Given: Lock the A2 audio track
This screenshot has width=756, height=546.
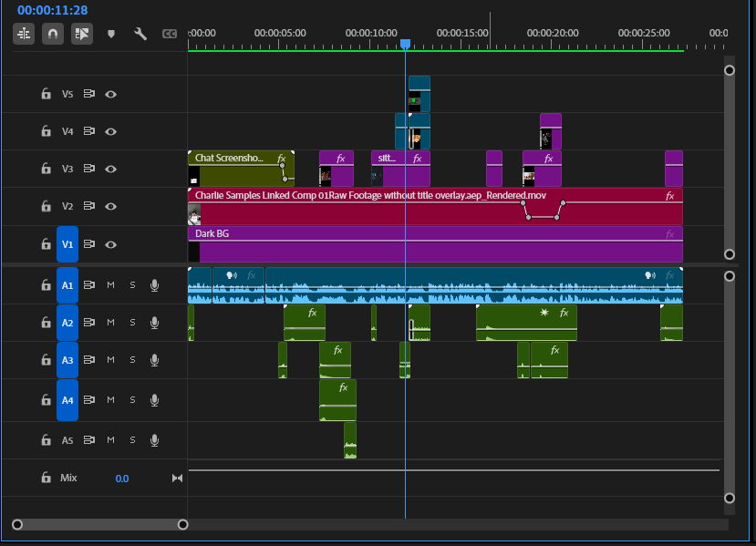Looking at the screenshot, I should point(46,323).
